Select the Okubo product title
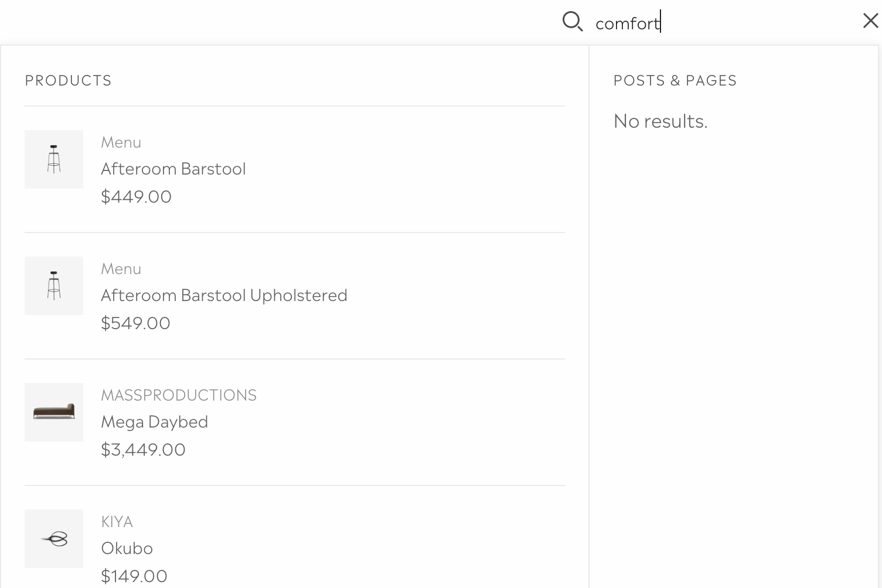 coord(127,548)
